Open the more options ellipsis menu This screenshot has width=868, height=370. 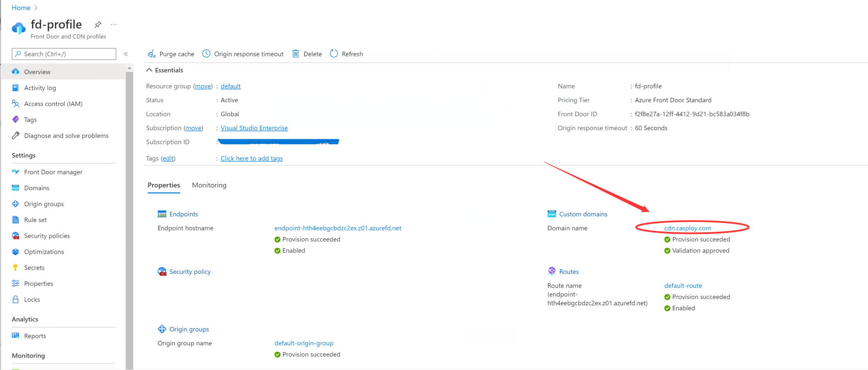114,25
